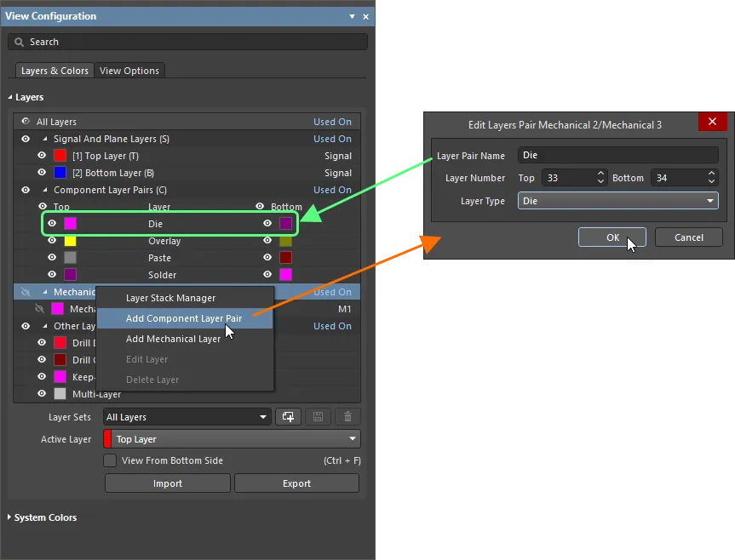735x560 pixels.
Task: Toggle the All Layers visibility eye icon
Action: point(26,122)
